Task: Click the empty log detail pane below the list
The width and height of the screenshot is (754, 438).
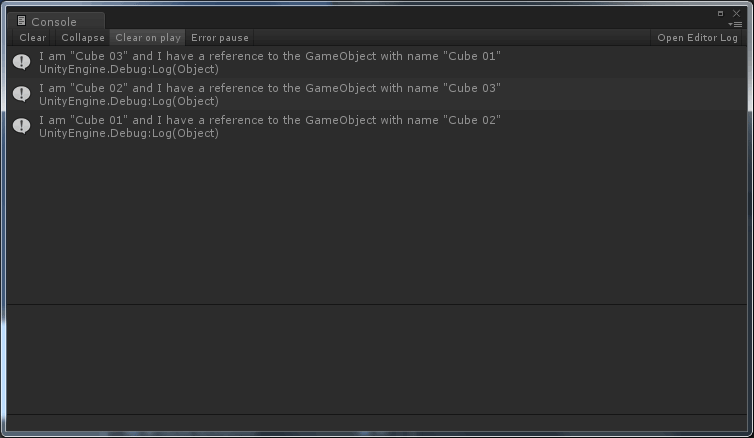Action: pyautogui.click(x=377, y=360)
